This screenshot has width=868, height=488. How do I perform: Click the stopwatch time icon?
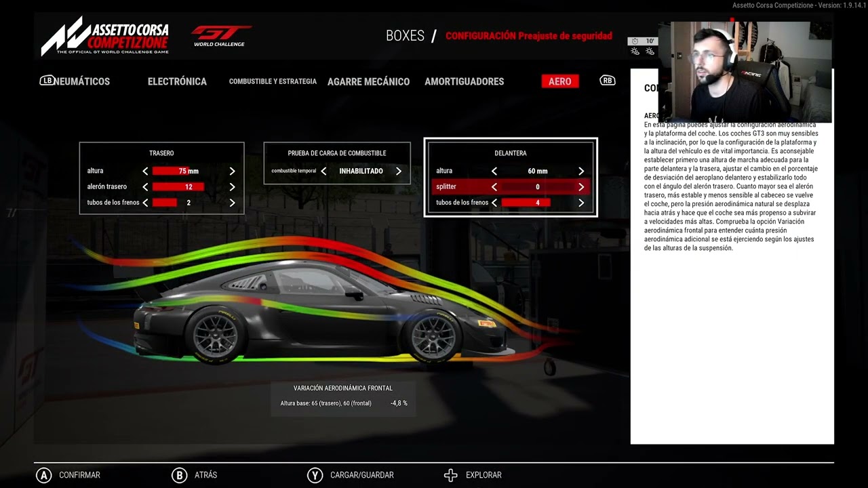click(635, 41)
